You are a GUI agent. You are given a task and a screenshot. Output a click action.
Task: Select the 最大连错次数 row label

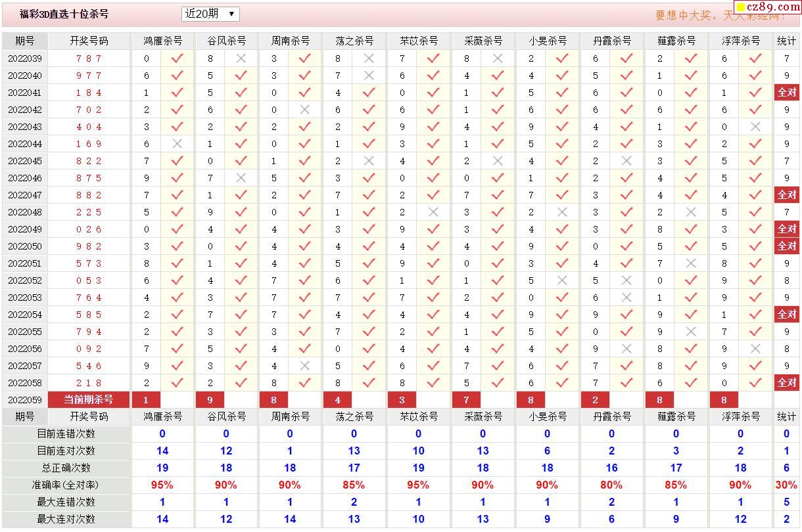tap(66, 502)
